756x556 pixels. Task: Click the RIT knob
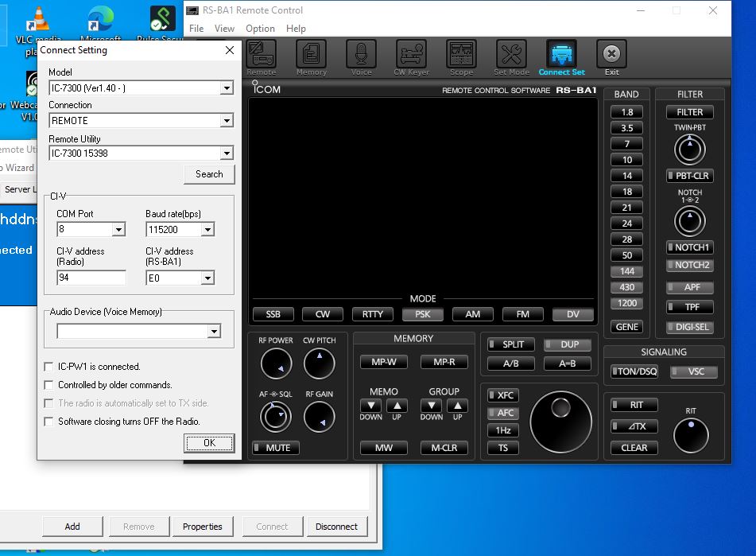coord(691,436)
